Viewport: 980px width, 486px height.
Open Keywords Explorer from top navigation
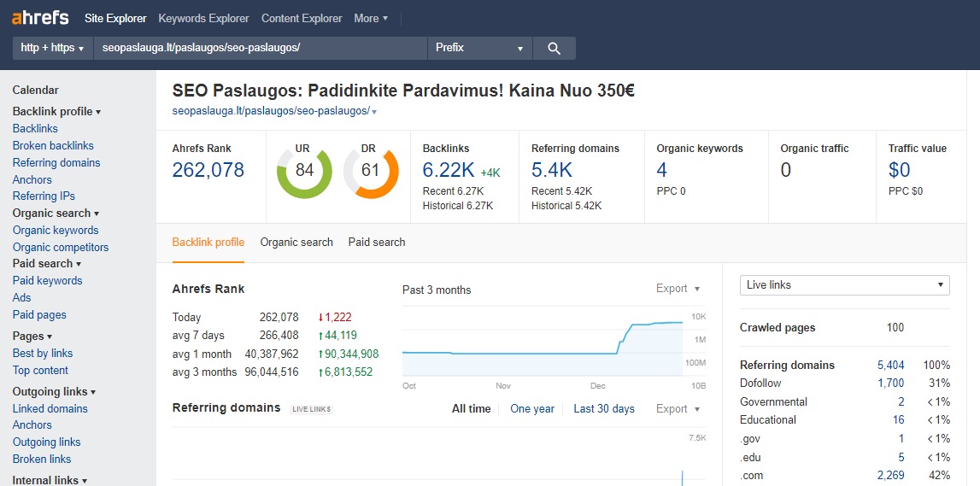pos(203,18)
